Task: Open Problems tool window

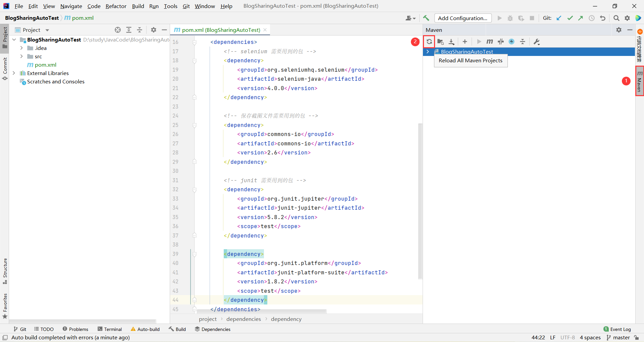Action: (75, 329)
